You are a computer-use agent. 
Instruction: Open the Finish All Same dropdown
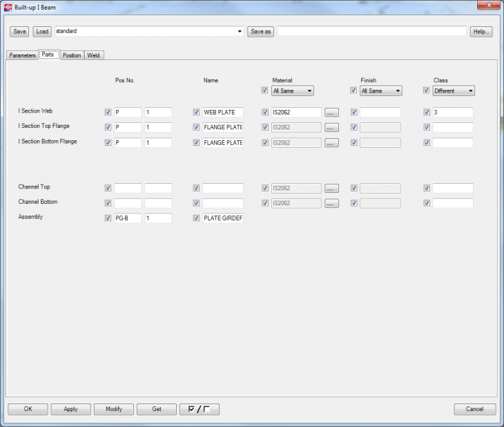381,91
